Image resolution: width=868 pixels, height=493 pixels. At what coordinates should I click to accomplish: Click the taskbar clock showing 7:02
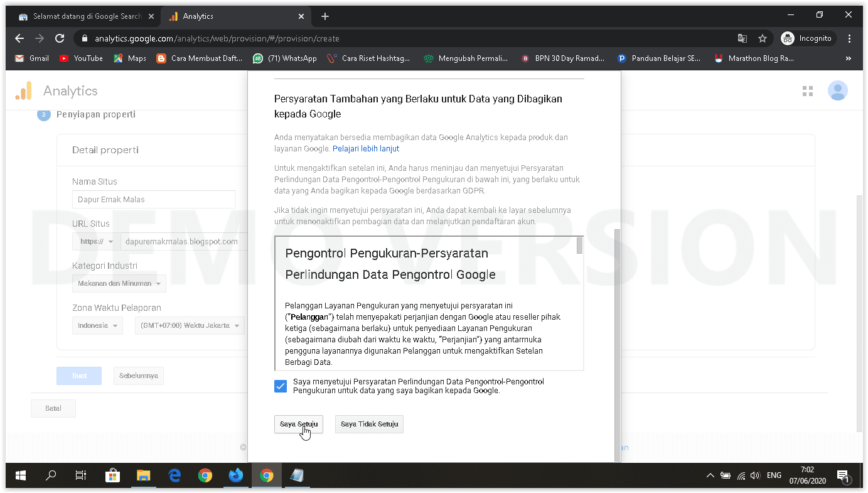click(807, 475)
